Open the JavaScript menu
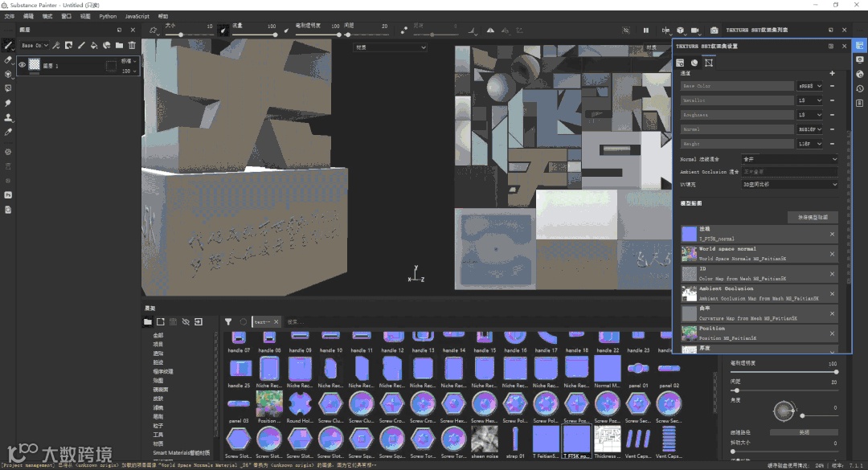Screen dimensions: 868x470 click(137, 16)
